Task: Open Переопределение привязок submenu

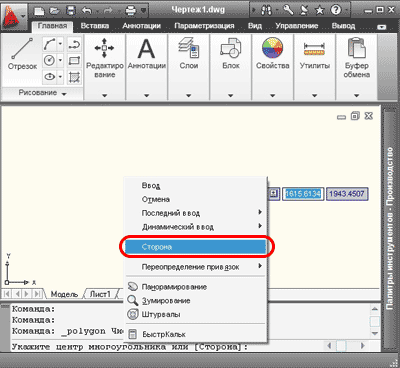Action: coord(196,267)
